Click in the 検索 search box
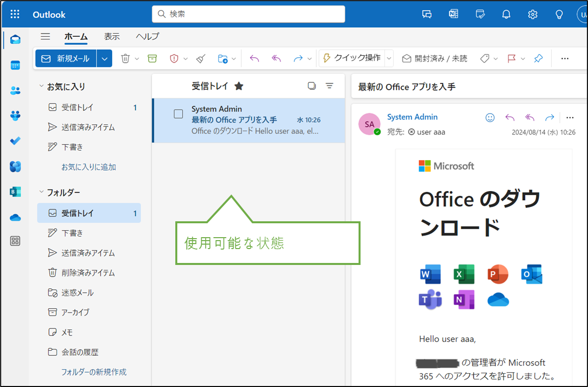This screenshot has width=588, height=387. pyautogui.click(x=248, y=14)
